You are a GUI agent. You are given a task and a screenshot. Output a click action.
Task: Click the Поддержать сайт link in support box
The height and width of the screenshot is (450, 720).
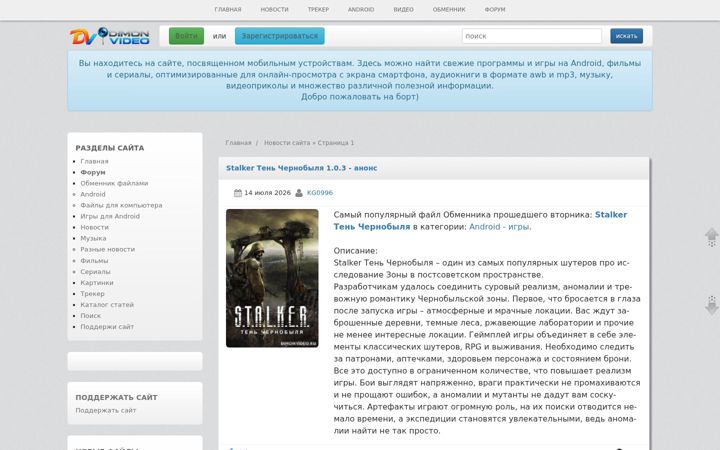106,410
